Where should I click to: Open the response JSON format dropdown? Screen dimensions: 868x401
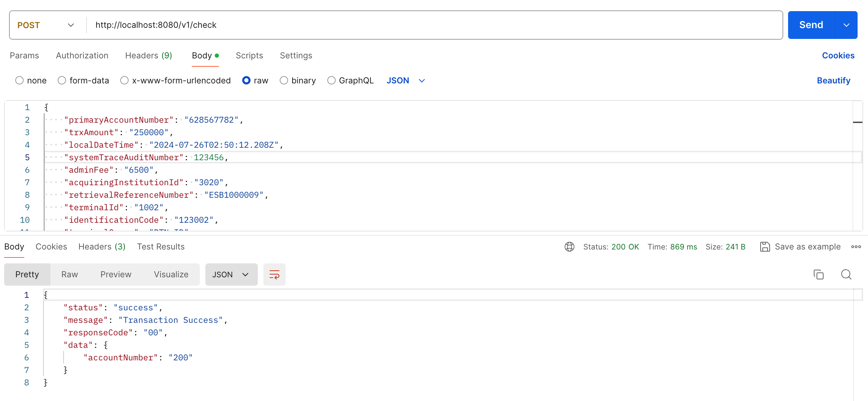(231, 275)
